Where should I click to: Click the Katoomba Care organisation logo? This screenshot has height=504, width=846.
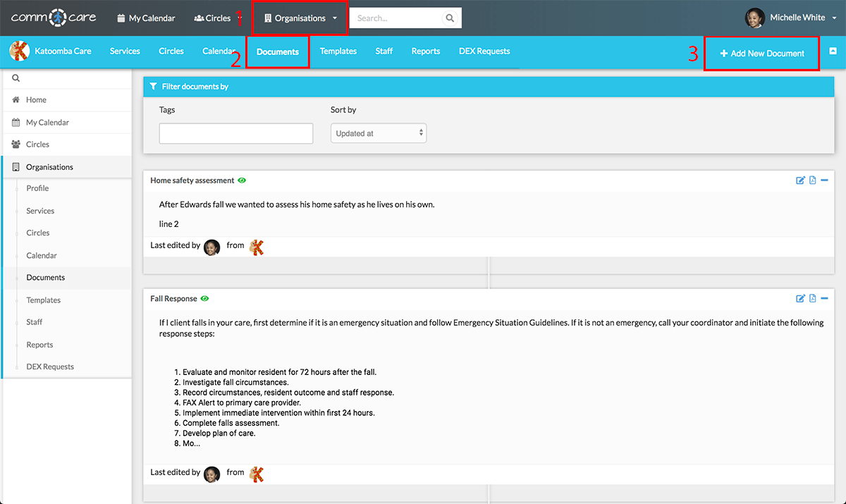point(19,51)
